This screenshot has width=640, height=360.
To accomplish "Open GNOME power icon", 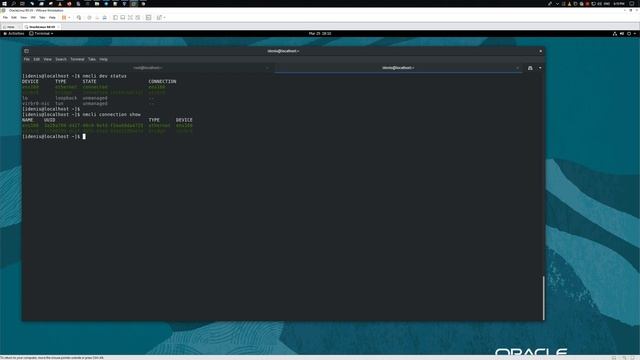I will point(629,33).
